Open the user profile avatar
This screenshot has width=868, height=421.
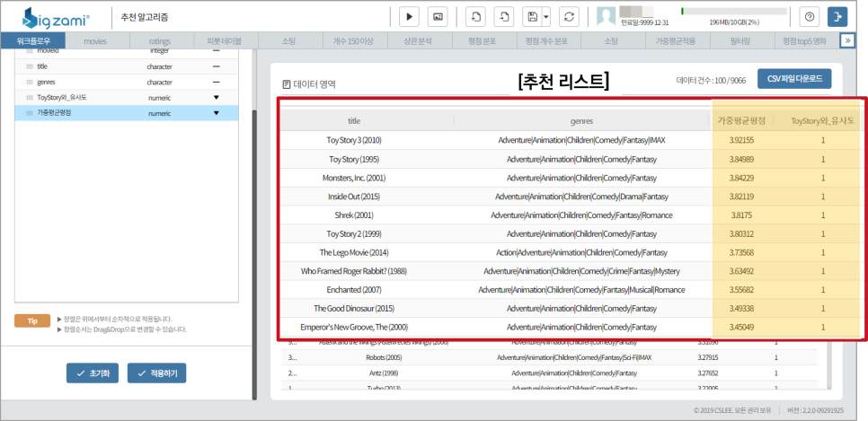coord(606,17)
